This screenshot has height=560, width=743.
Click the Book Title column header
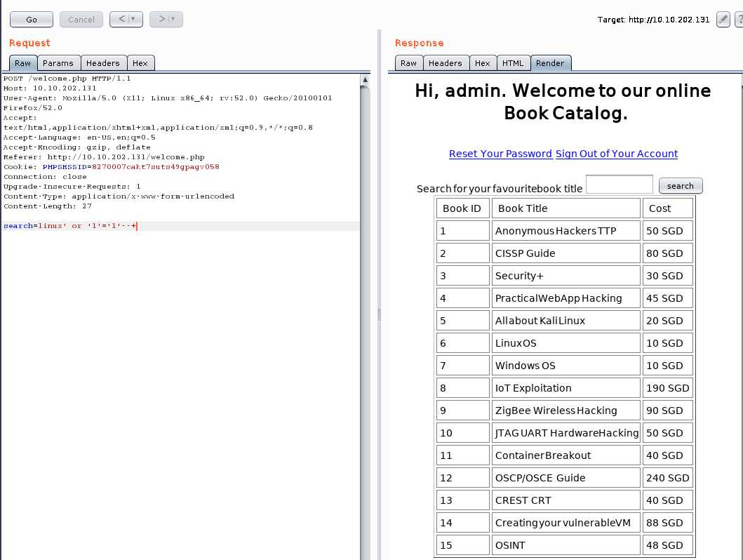pos(565,208)
